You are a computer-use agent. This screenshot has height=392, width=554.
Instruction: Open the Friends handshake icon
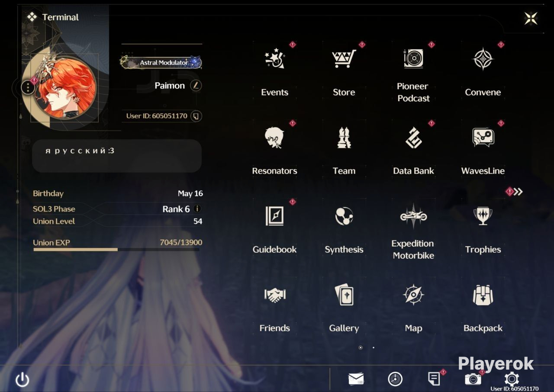coord(275,295)
